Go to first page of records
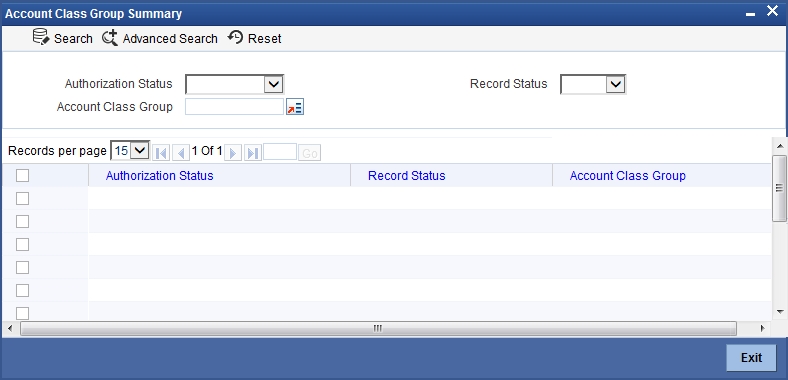This screenshot has width=788, height=380. click(161, 153)
